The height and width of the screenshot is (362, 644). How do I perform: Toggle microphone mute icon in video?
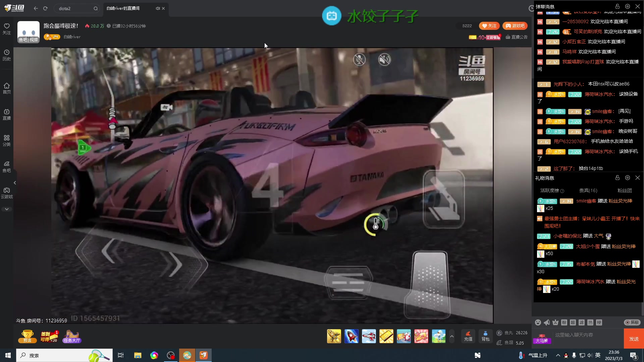(359, 60)
